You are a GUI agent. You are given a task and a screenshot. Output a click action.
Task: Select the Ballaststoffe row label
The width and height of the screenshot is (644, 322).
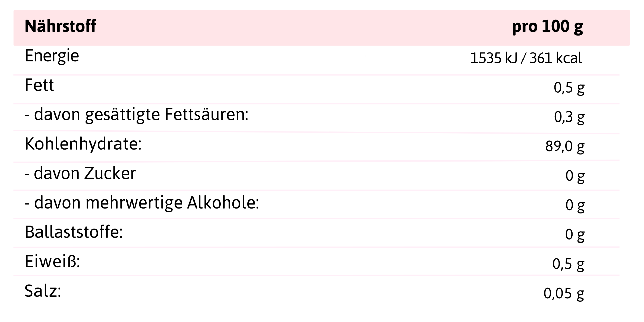(x=74, y=232)
